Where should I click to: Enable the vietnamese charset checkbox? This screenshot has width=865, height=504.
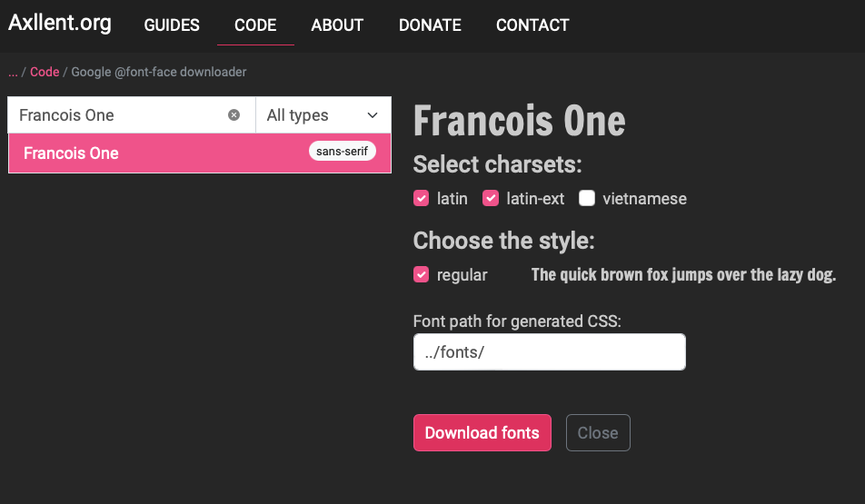pyautogui.click(x=587, y=198)
